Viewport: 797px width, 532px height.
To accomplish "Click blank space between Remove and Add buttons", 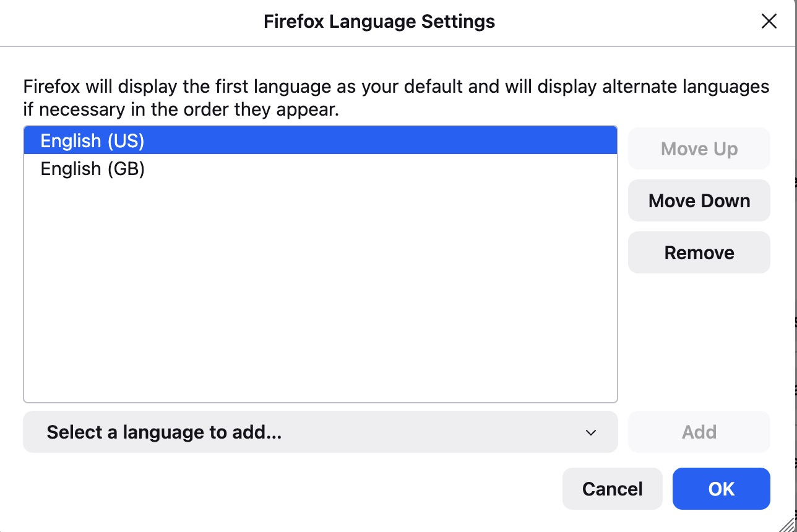I will click(699, 340).
